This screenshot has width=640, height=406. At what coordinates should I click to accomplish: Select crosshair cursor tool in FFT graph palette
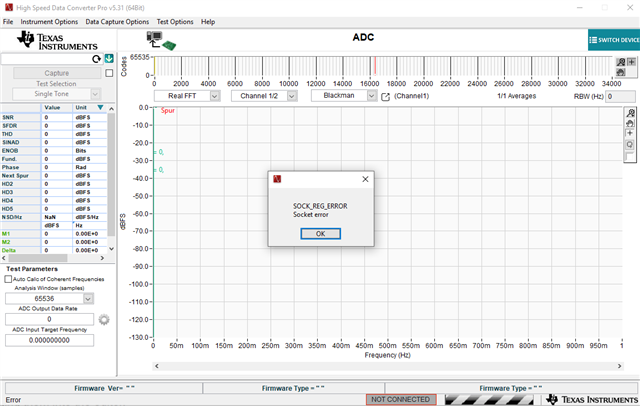(x=630, y=133)
